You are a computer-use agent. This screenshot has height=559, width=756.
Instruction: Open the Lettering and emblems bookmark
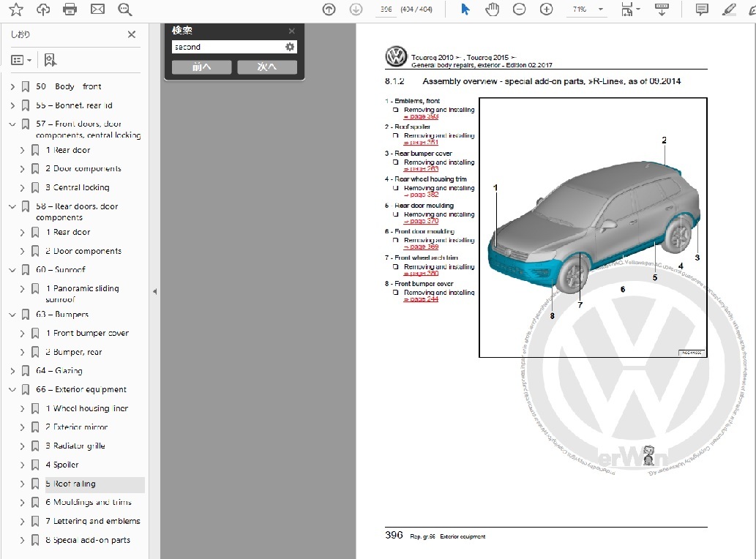(92, 521)
